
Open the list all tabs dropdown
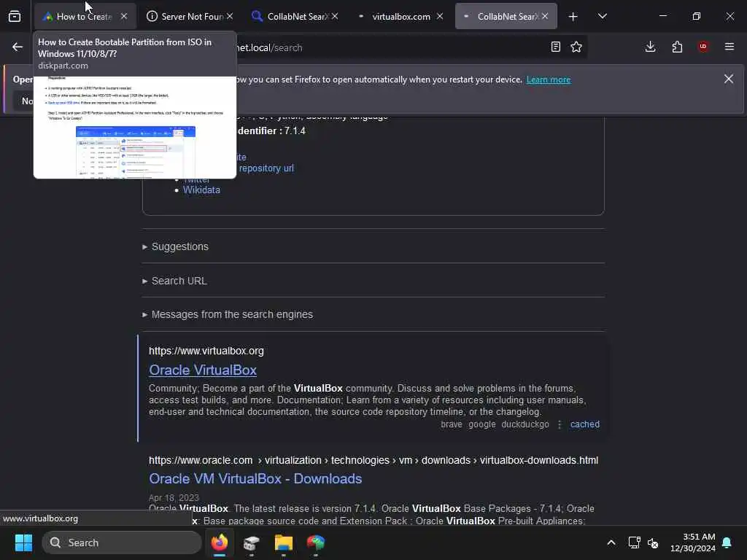coord(602,16)
